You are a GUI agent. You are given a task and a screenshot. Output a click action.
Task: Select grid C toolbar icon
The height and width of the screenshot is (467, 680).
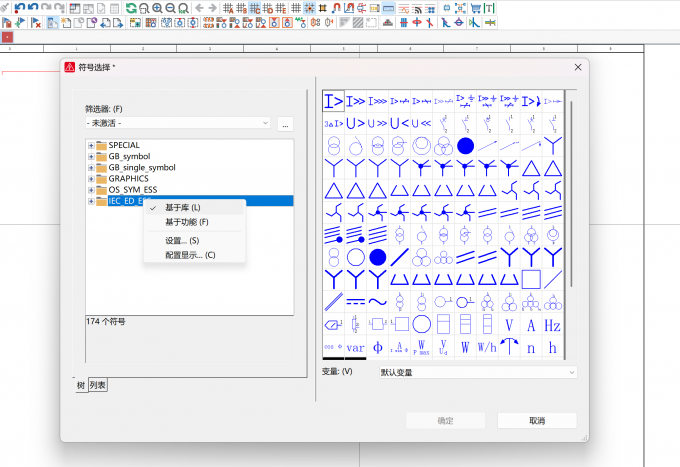pyautogui.click(x=255, y=8)
